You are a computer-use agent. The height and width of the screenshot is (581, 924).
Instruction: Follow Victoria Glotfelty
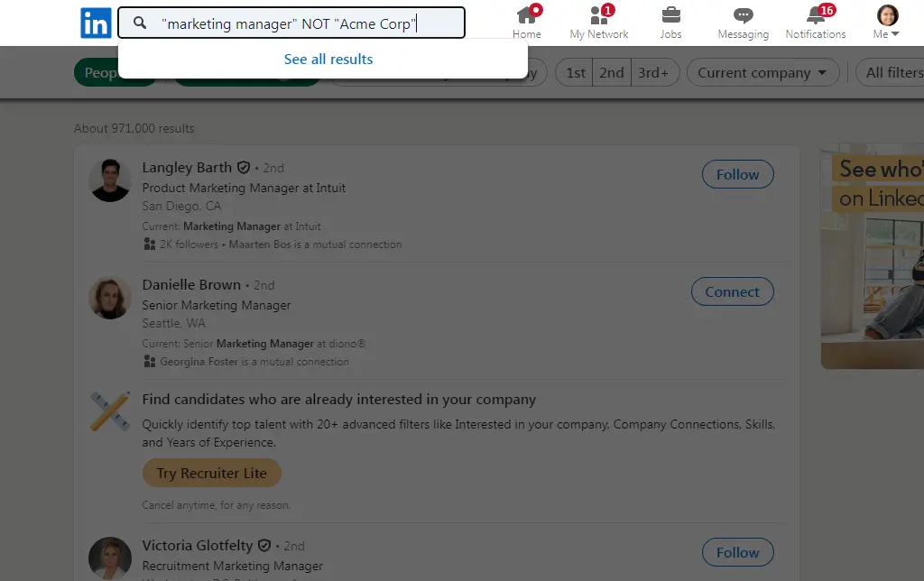click(x=737, y=552)
